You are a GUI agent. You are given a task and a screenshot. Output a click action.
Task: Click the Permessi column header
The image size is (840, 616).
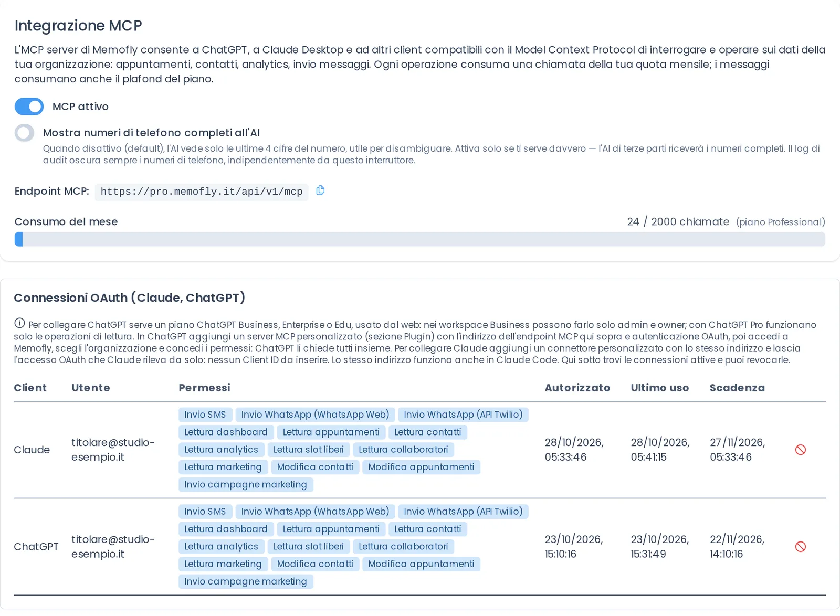click(x=204, y=388)
